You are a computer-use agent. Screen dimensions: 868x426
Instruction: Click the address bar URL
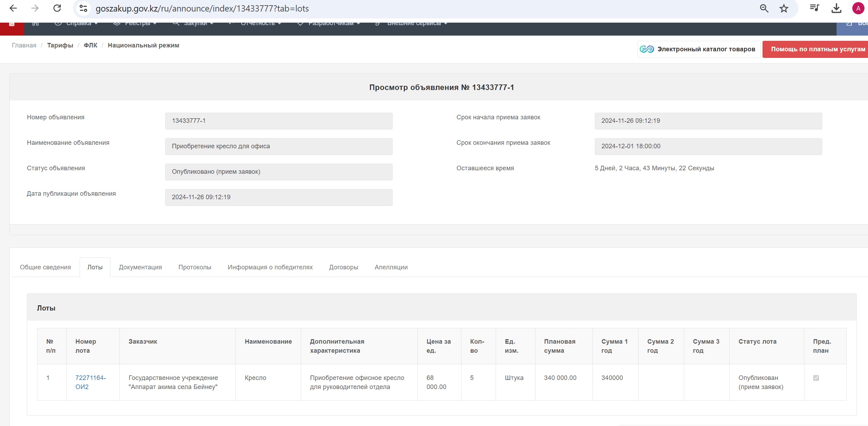point(202,8)
